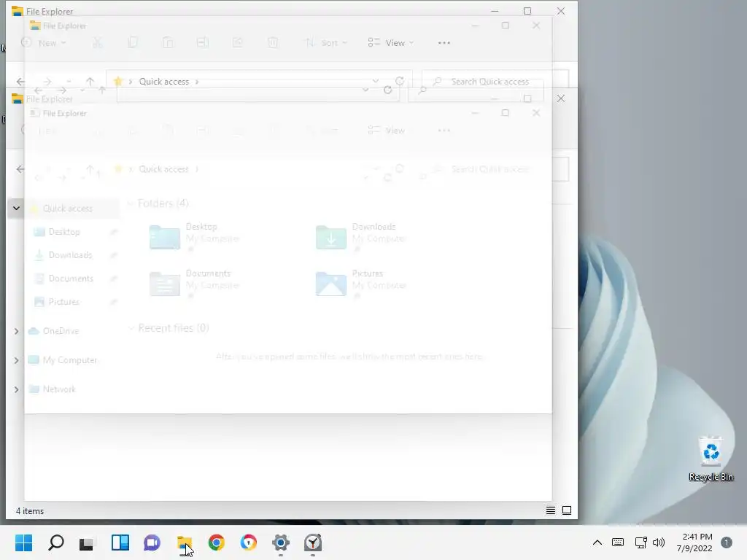
Task: Click the Rename icon in the upper File Explorer toolbar
Action: (x=203, y=43)
